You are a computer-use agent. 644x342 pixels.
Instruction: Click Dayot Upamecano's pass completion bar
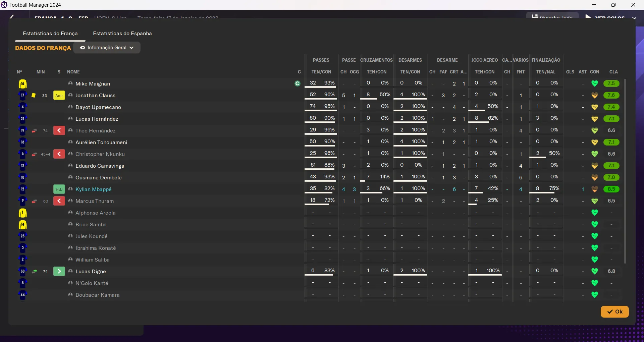click(x=321, y=111)
